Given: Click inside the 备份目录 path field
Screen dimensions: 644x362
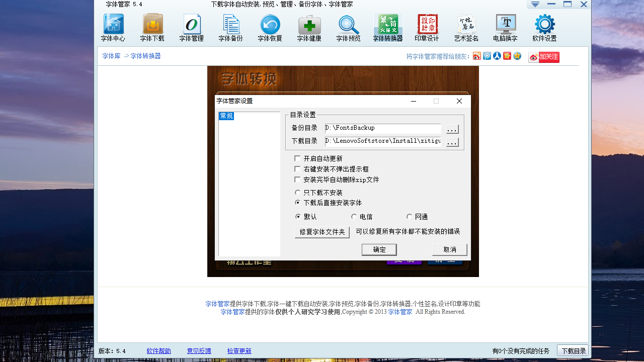Looking at the screenshot, I should click(382, 129).
